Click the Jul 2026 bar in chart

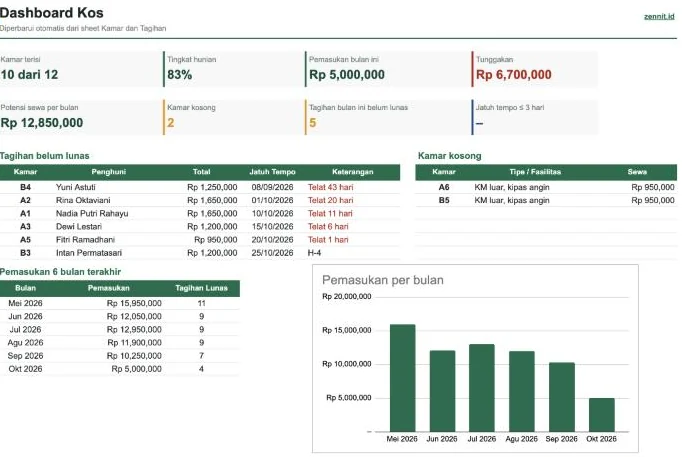(x=482, y=388)
